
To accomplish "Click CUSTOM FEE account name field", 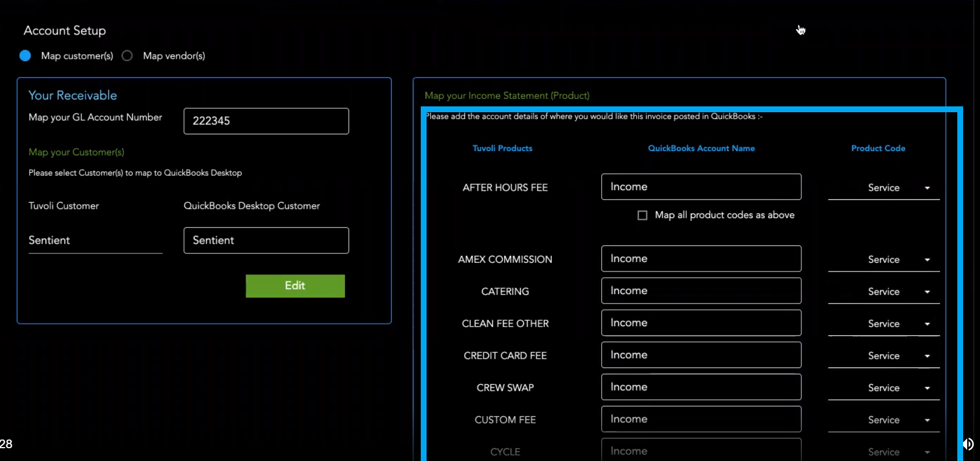I will point(701,419).
